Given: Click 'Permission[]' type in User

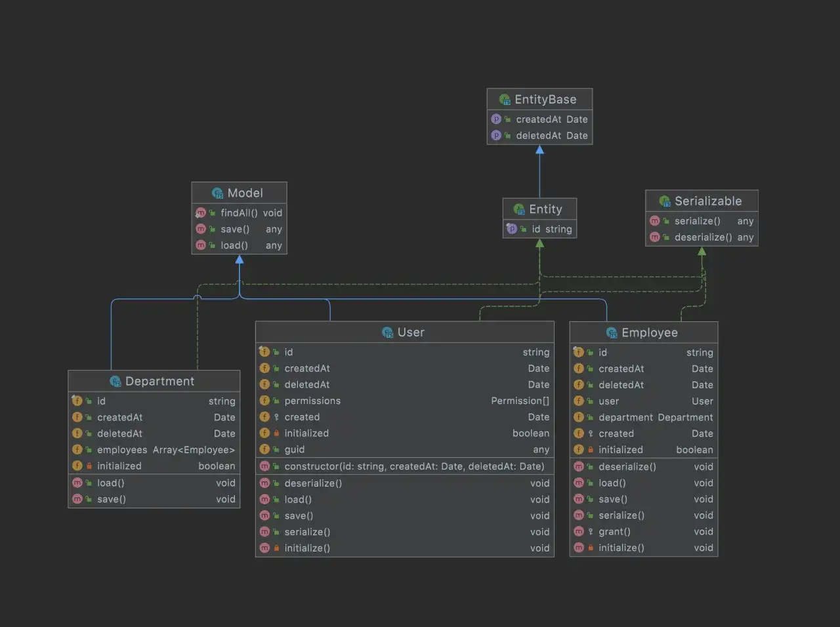Looking at the screenshot, I should [520, 401].
